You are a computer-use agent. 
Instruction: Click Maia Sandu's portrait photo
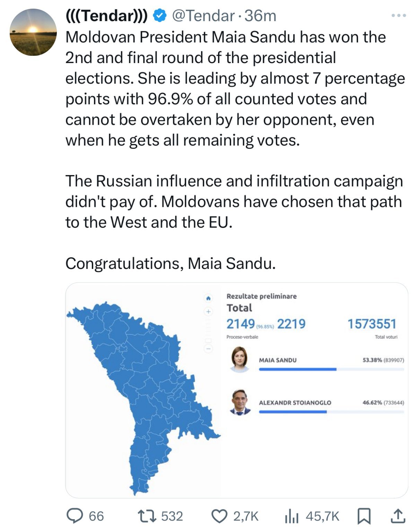point(240,359)
